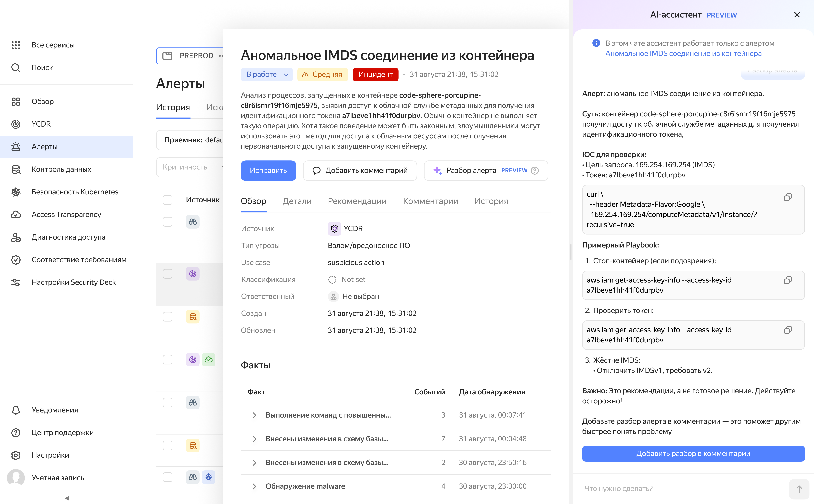Click the Безопасность Kubernetes helm icon

(16, 192)
